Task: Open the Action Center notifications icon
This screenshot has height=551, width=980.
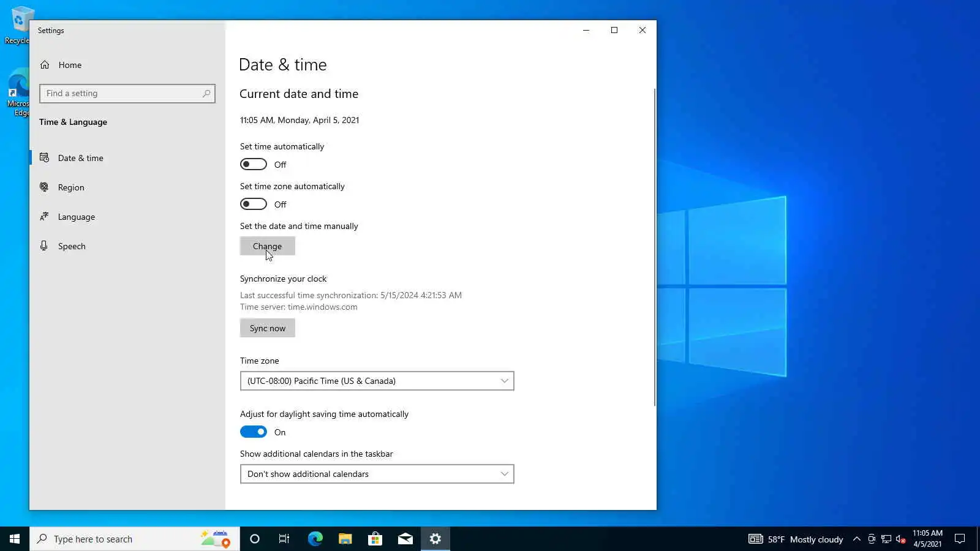Action: pyautogui.click(x=960, y=539)
